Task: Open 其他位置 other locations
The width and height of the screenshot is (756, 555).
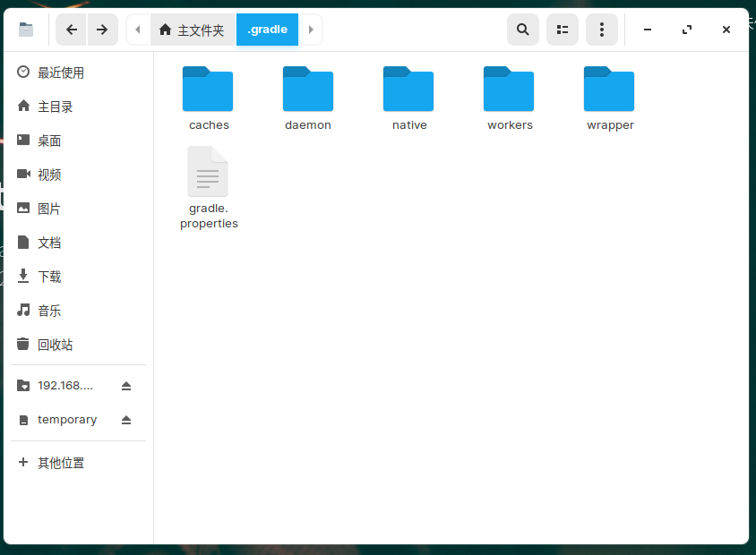Action: point(78,463)
